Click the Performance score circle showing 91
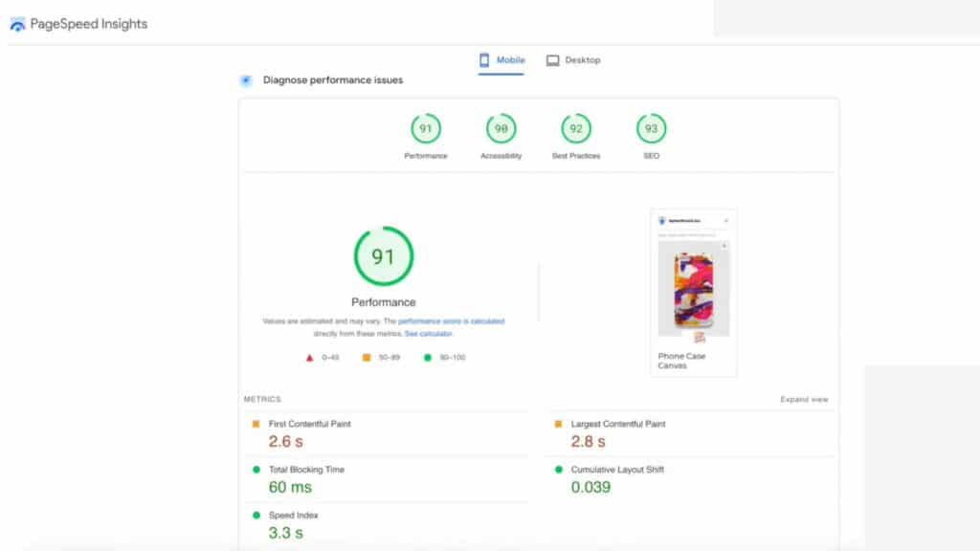 point(426,126)
